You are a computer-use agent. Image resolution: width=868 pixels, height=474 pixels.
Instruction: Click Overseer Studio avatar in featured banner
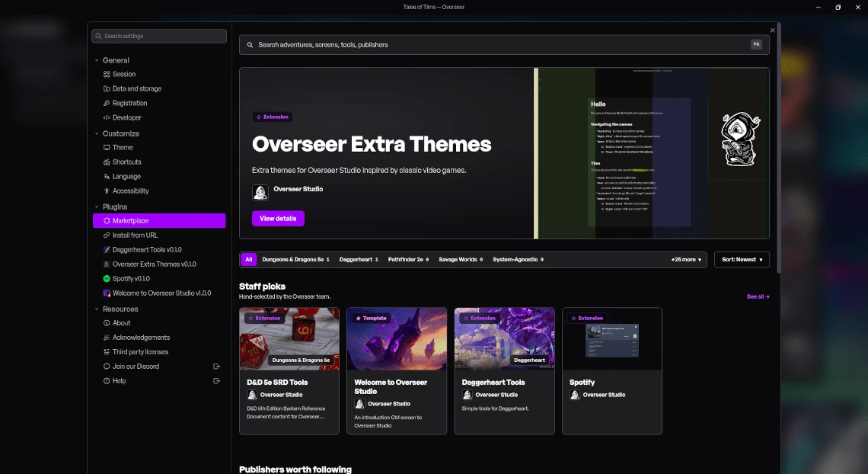[x=260, y=192]
